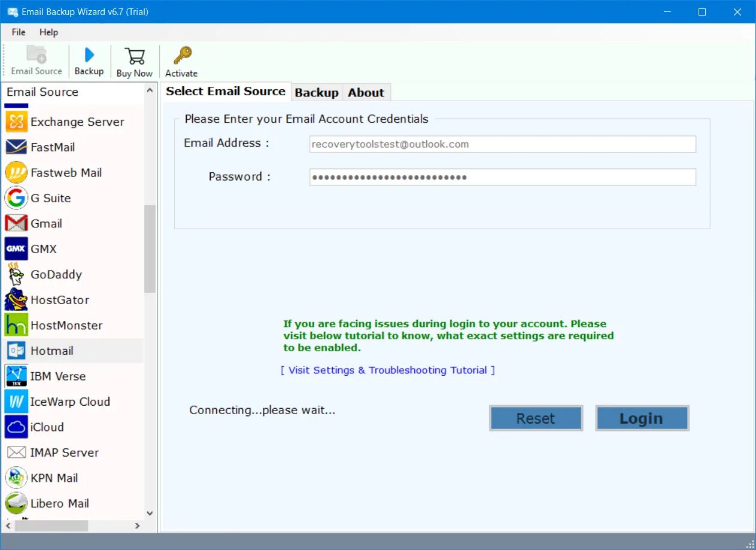The image size is (756, 550).
Task: Click the Email Source toolbar icon
Action: [x=37, y=54]
